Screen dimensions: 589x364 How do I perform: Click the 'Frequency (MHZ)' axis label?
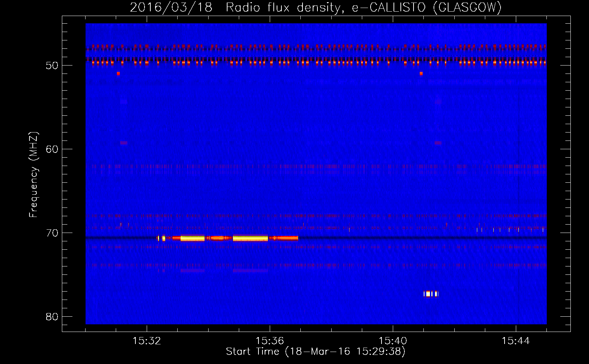coord(33,175)
